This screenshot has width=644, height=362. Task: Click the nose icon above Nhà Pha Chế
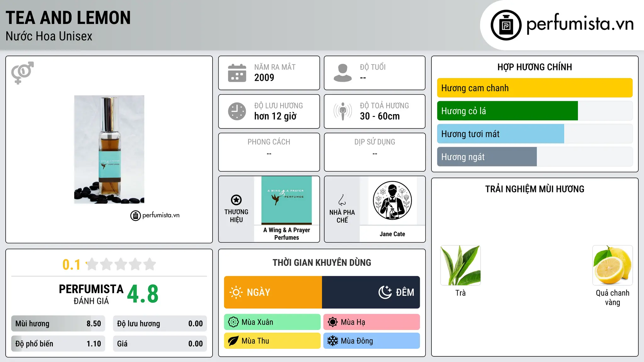[x=342, y=200]
